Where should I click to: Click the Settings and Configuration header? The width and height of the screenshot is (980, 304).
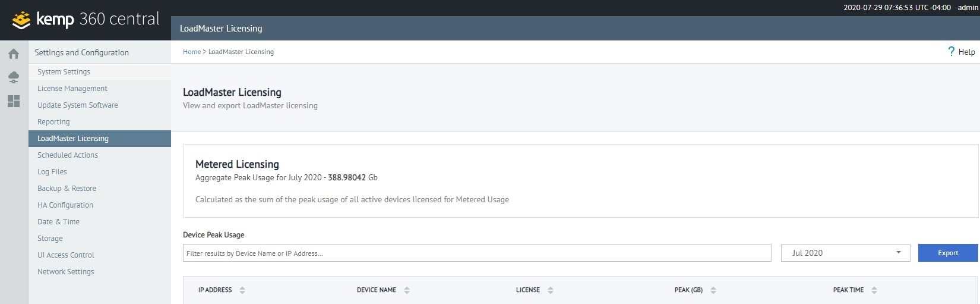81,52
